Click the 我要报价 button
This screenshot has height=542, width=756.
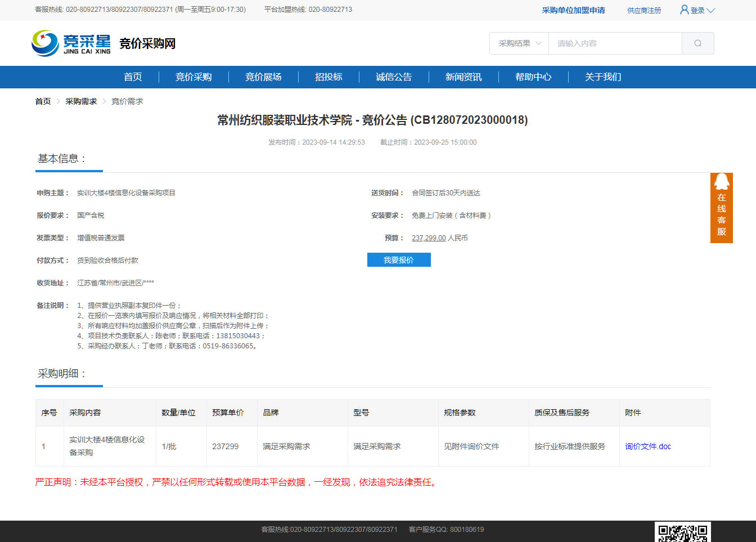[x=399, y=260]
